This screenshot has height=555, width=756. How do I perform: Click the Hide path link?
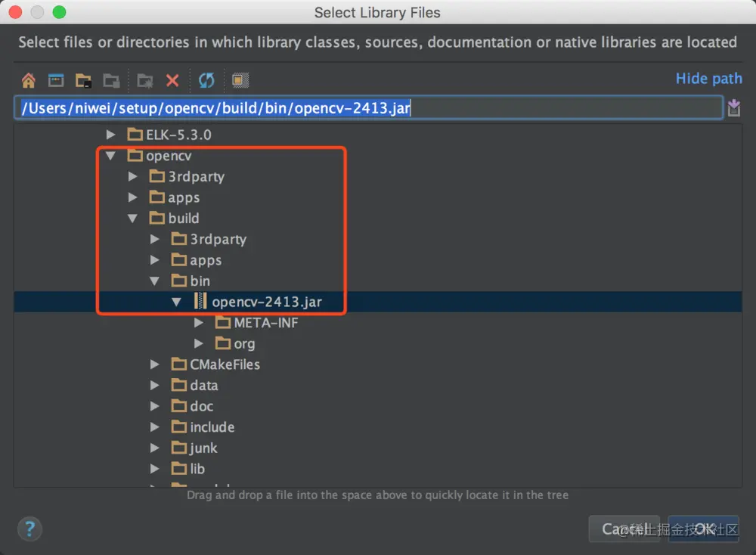(709, 79)
